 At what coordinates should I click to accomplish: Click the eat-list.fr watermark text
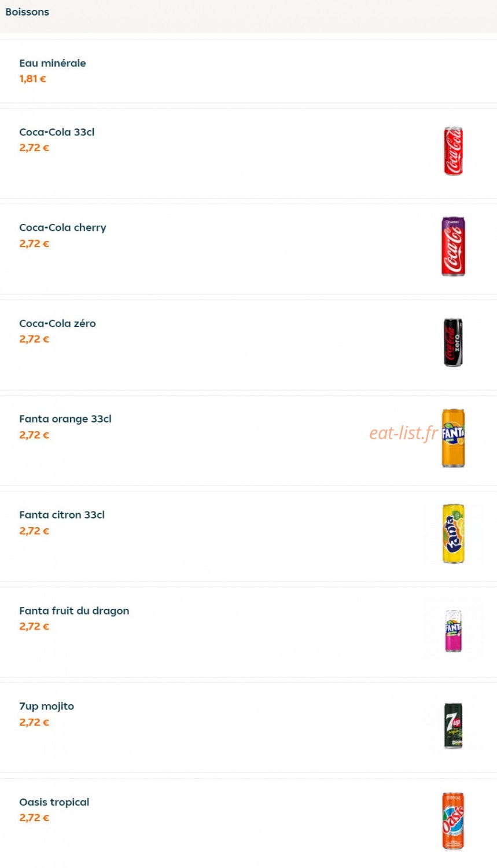(x=404, y=433)
